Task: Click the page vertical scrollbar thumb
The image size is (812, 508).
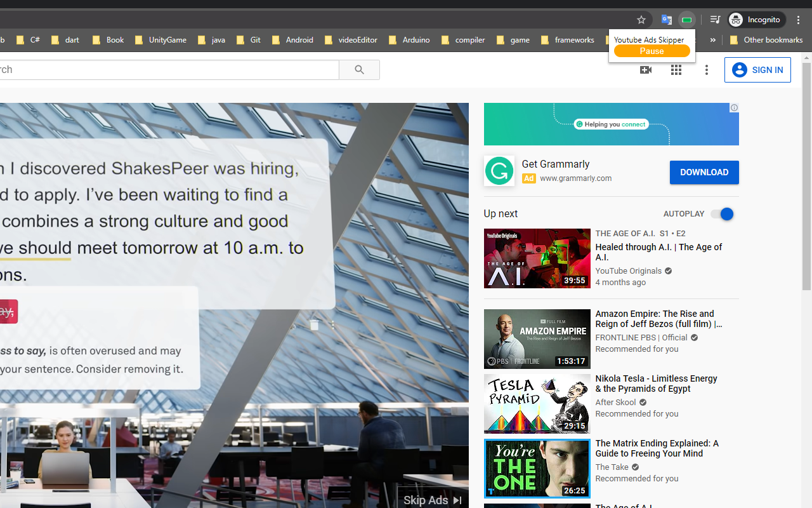Action: [807, 177]
